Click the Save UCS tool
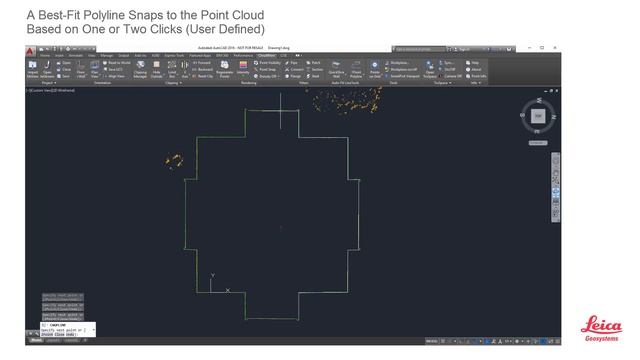This screenshot has height=360, width=640. [x=113, y=69]
